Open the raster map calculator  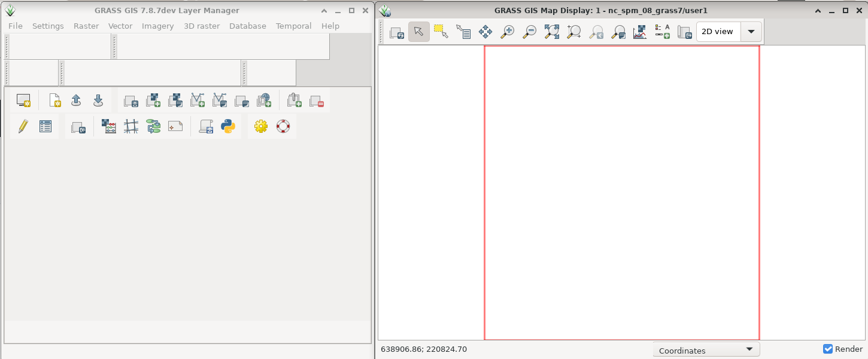tap(109, 126)
